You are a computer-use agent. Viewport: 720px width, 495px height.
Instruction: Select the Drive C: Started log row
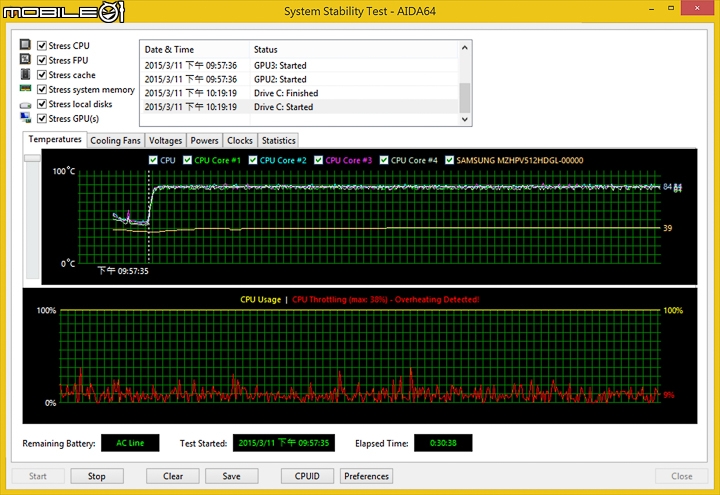[x=300, y=107]
